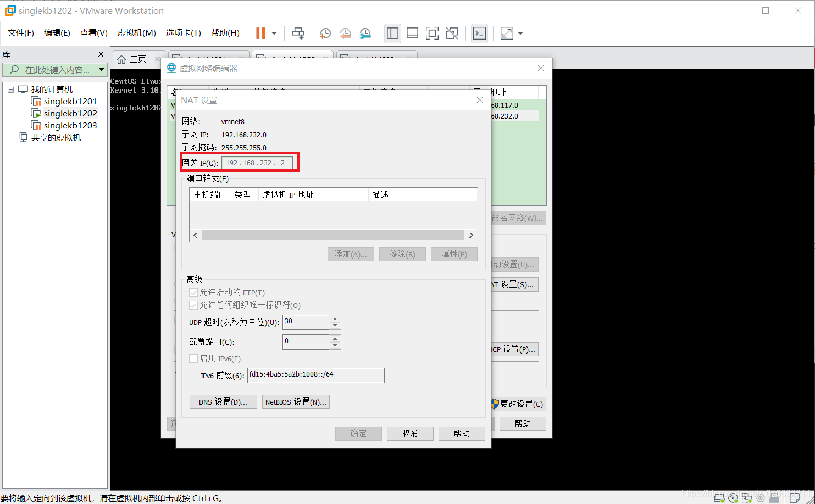Collapse the 我的计算机 tree node
Viewport: 815px width, 504px height.
(x=10, y=89)
